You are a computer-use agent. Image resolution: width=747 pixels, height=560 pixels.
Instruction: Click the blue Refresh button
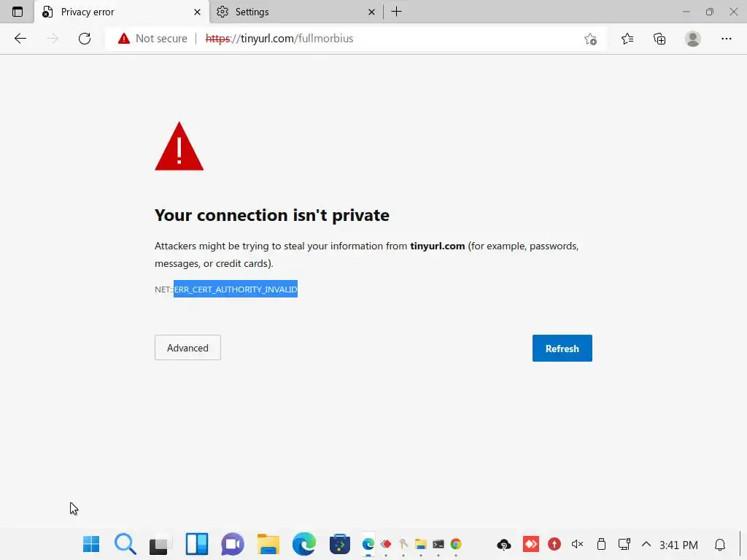pos(562,348)
